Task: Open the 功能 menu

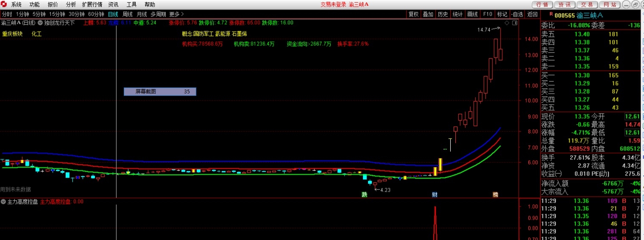Action: coord(35,5)
